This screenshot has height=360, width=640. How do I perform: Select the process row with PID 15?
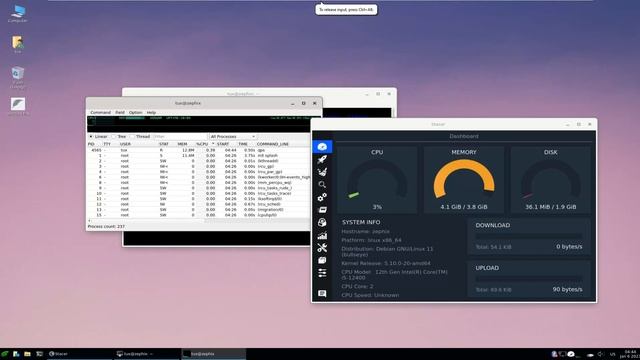(x=199, y=215)
